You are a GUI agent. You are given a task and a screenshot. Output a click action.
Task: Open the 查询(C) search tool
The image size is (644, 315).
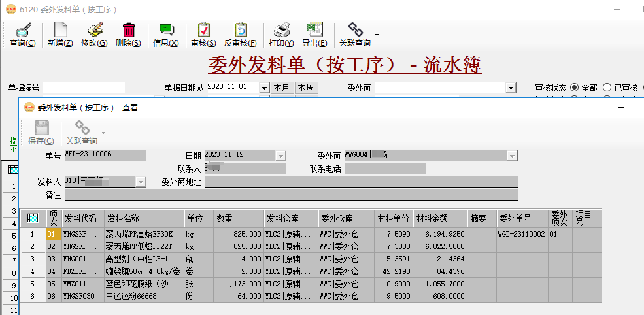[23, 35]
